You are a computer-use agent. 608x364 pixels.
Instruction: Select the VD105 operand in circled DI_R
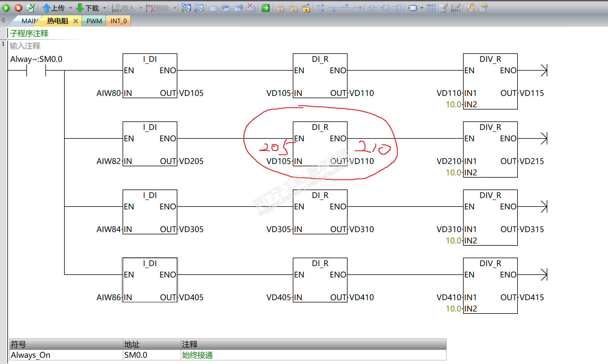click(x=278, y=161)
